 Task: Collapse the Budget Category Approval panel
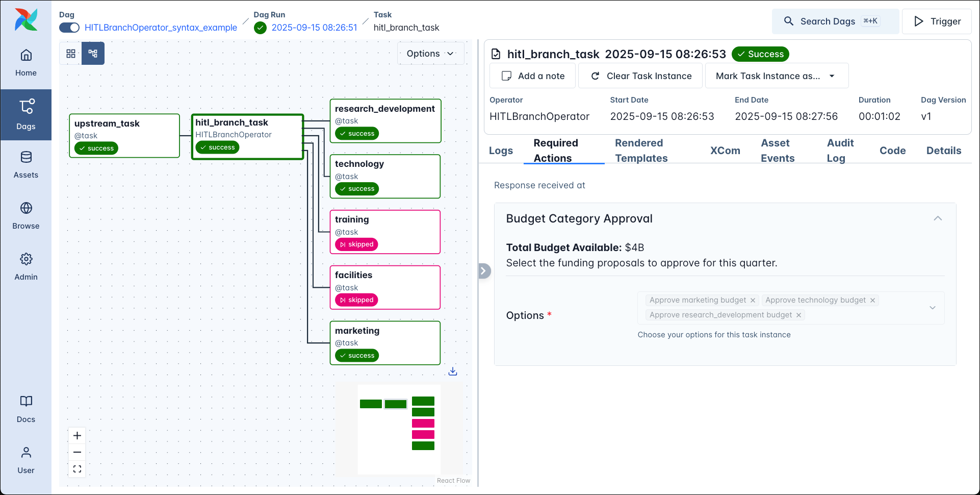point(938,218)
